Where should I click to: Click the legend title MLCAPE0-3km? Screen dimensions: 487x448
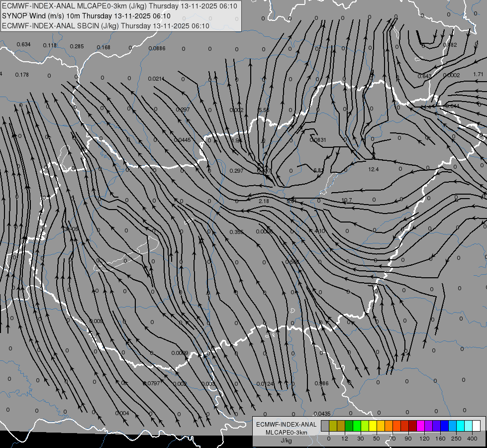tap(287, 433)
